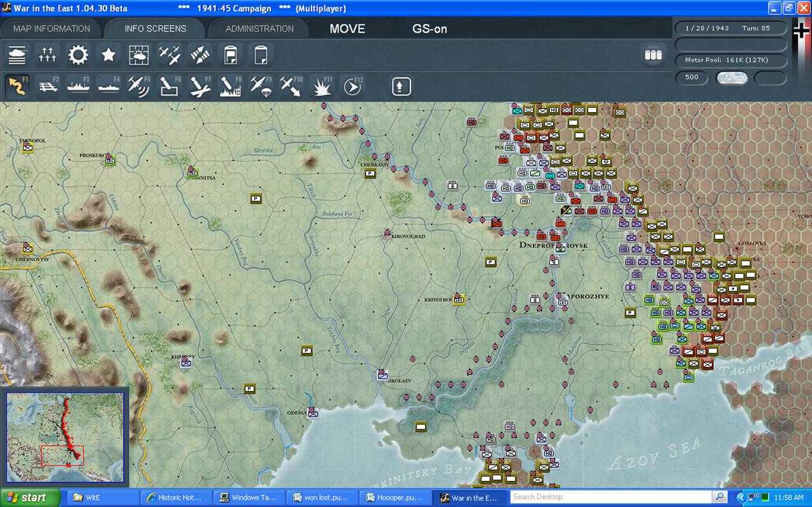Click the German cross side flag

(801, 30)
